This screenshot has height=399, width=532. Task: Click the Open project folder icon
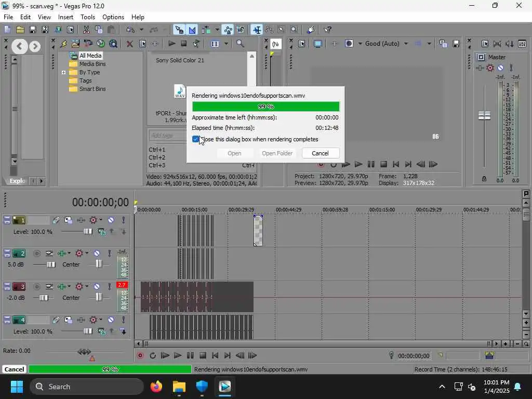[x=20, y=30]
